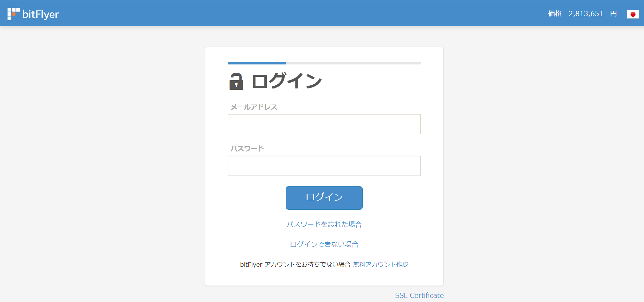
Task: Click the blue ログイン button
Action: click(324, 198)
